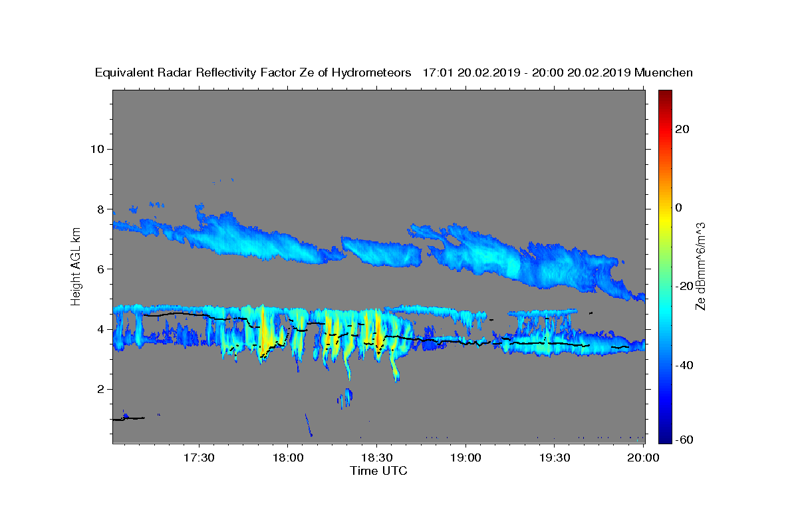This screenshot has height=532, width=798.
Task: Click the location label 'Muenchen'
Action: (x=664, y=73)
